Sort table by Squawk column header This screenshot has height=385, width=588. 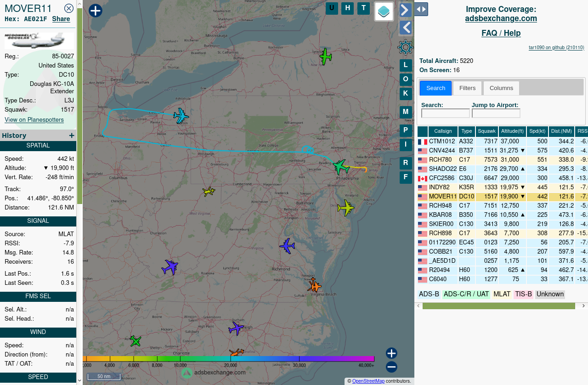(487, 131)
